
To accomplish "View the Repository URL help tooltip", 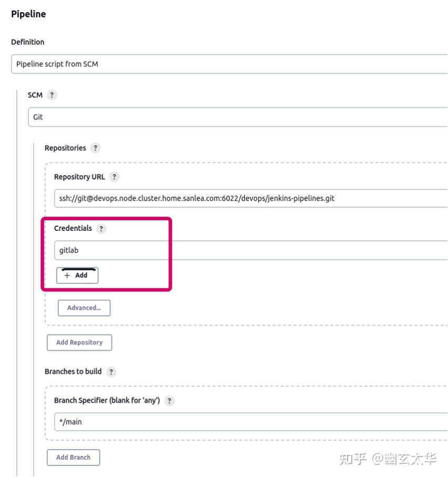I will 114,177.
